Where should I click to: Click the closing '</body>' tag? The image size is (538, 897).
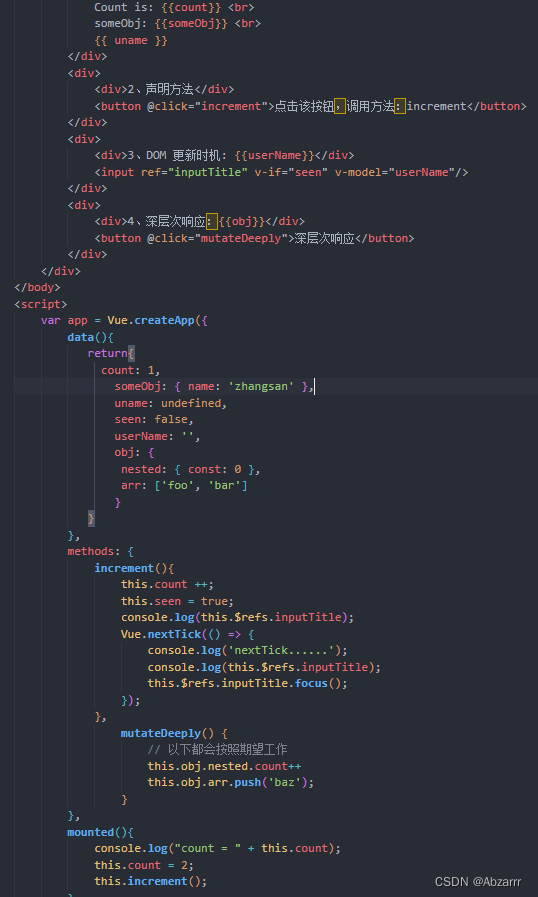click(x=37, y=287)
